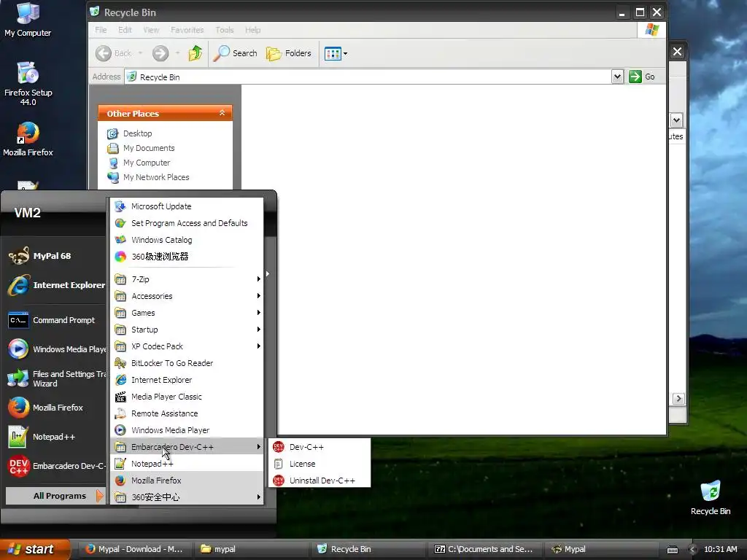Open the File menu

coord(101,29)
